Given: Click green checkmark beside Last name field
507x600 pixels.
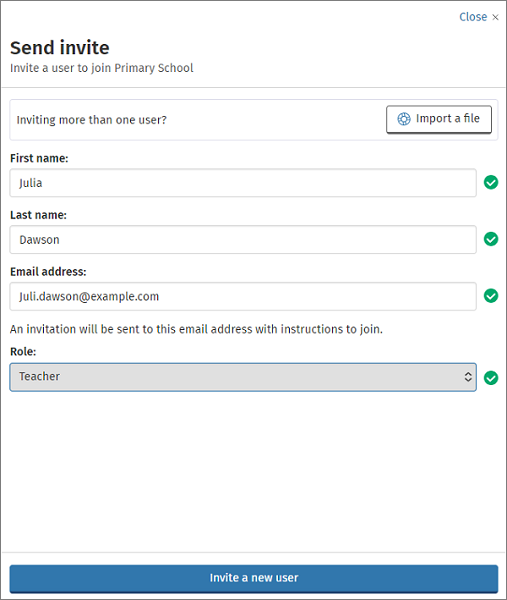Looking at the screenshot, I should (x=491, y=239).
